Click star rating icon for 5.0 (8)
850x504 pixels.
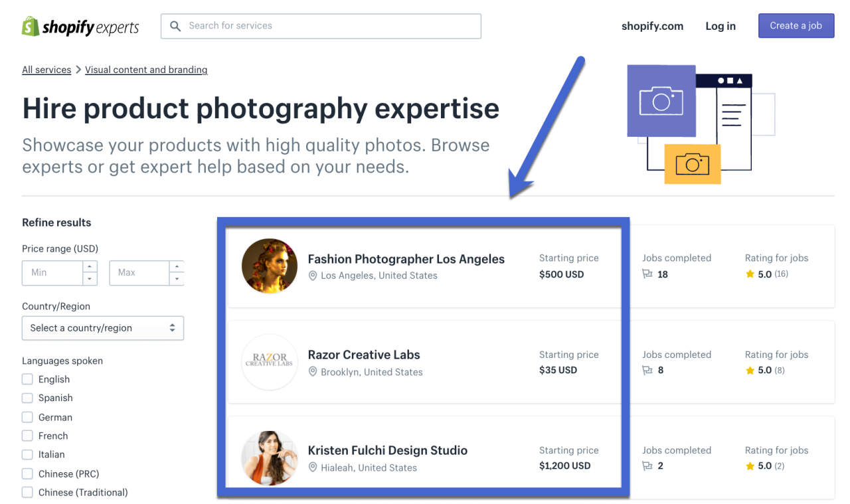[750, 370]
